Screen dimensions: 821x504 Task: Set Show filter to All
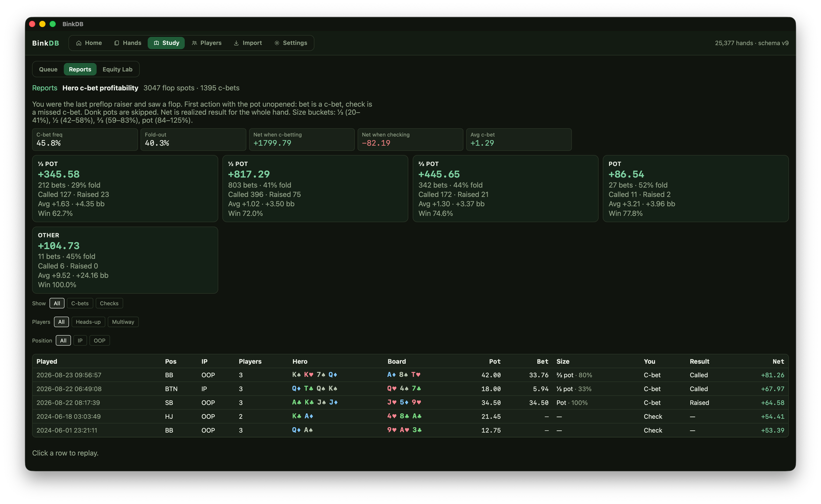pyautogui.click(x=57, y=304)
